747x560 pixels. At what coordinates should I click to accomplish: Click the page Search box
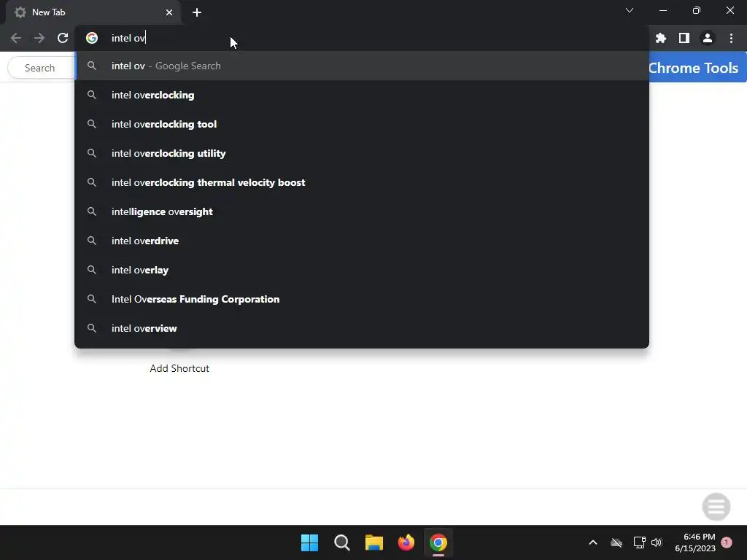(x=42, y=68)
